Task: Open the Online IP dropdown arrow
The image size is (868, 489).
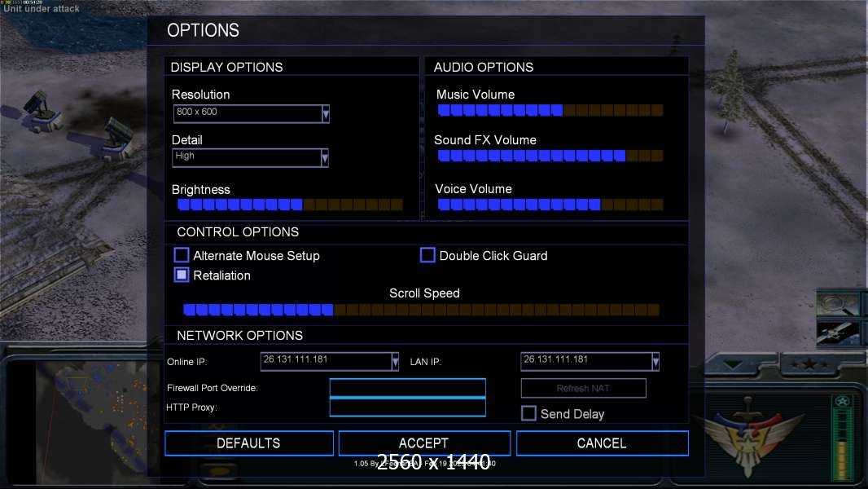Action: click(395, 362)
